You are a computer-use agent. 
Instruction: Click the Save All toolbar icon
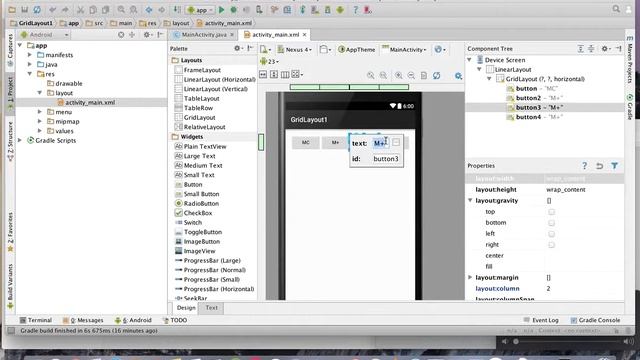[24, 10]
